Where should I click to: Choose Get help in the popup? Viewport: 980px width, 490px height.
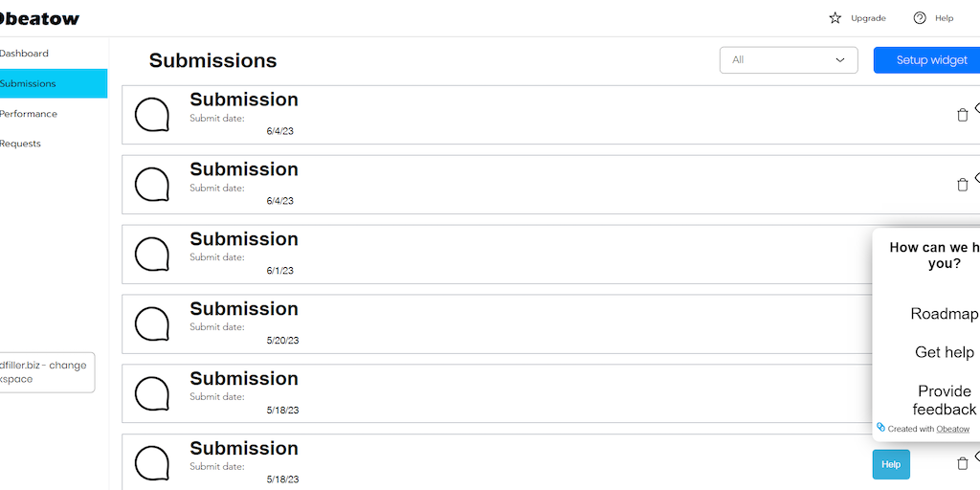tap(944, 352)
